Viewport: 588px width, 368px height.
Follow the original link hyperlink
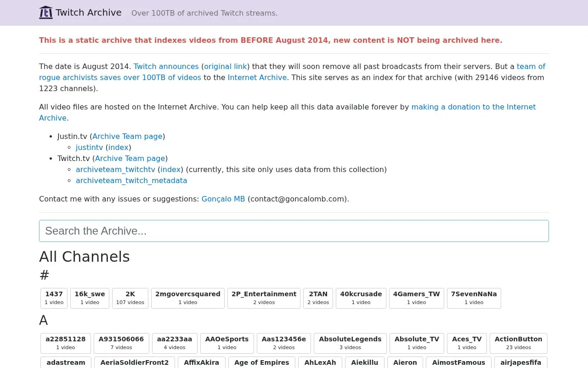pyautogui.click(x=226, y=66)
